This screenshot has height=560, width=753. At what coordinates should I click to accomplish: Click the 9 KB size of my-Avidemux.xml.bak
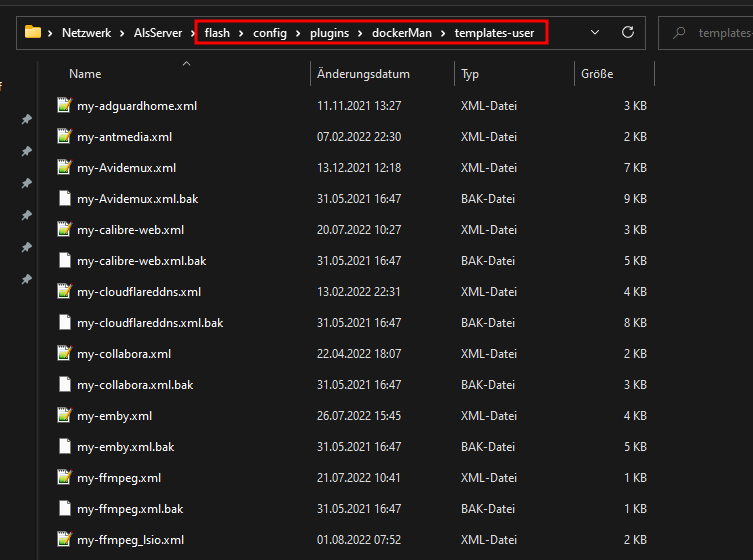tap(635, 199)
